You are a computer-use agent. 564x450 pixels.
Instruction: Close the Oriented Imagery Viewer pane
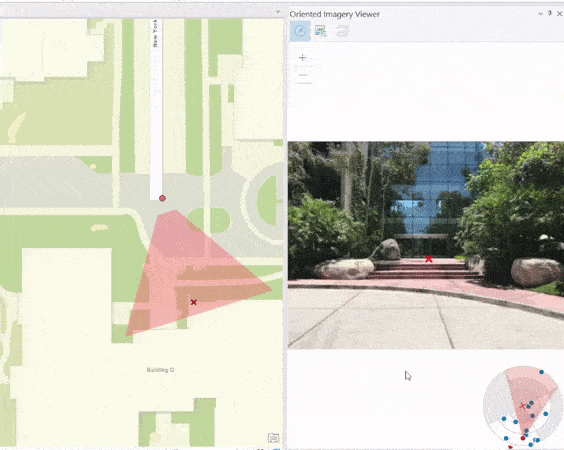tap(559, 14)
